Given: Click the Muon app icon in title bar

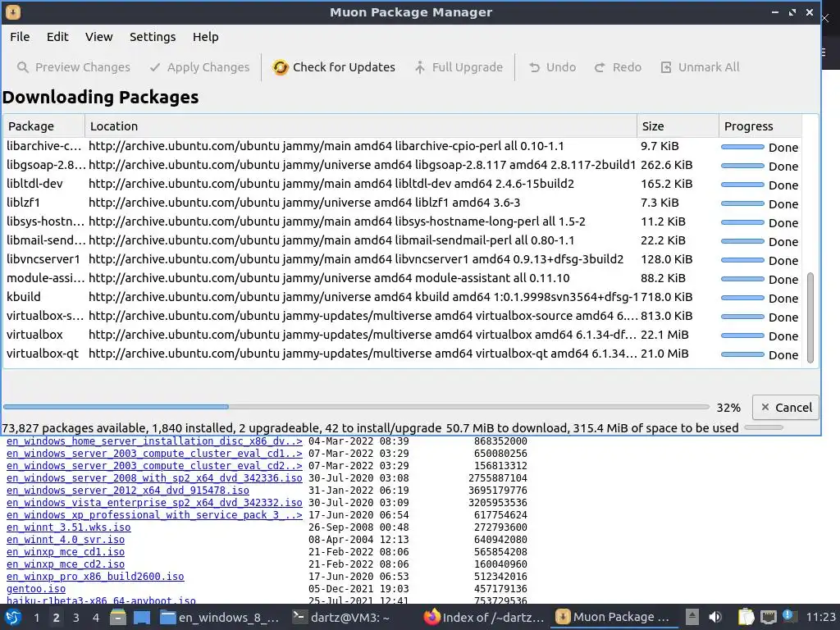Looking at the screenshot, I should (x=13, y=11).
